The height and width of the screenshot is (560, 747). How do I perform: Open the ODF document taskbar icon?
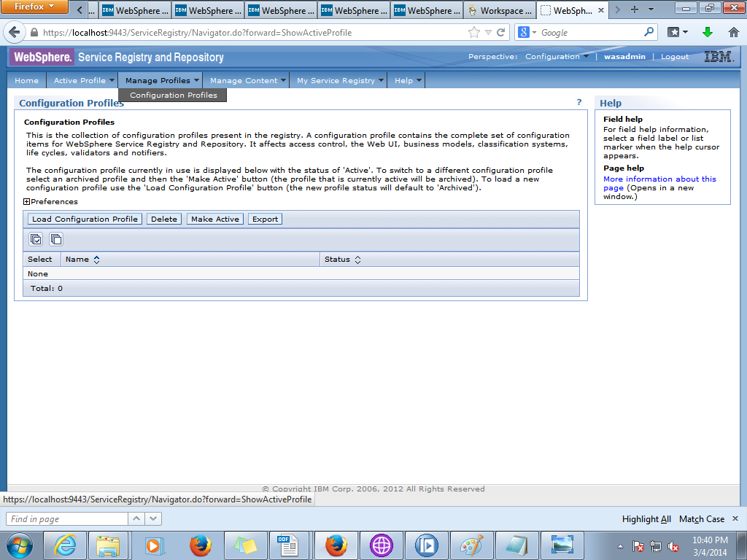(287, 545)
